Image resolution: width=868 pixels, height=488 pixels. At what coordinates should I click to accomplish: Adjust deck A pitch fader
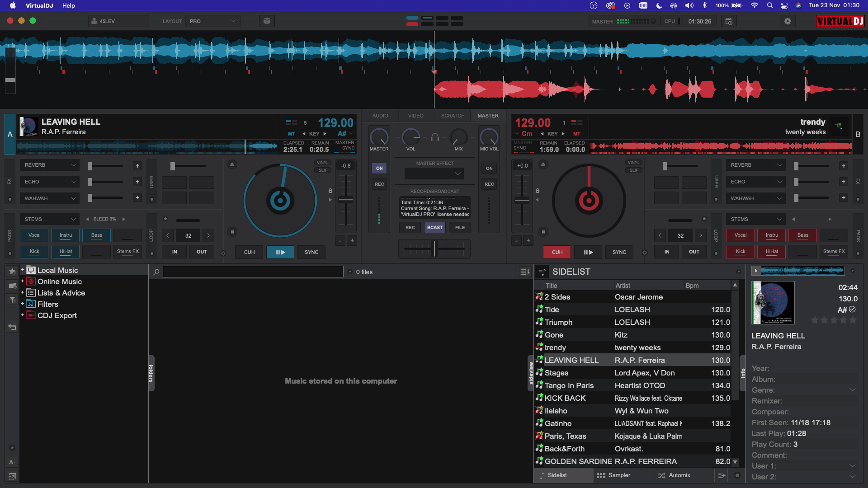pyautogui.click(x=346, y=200)
